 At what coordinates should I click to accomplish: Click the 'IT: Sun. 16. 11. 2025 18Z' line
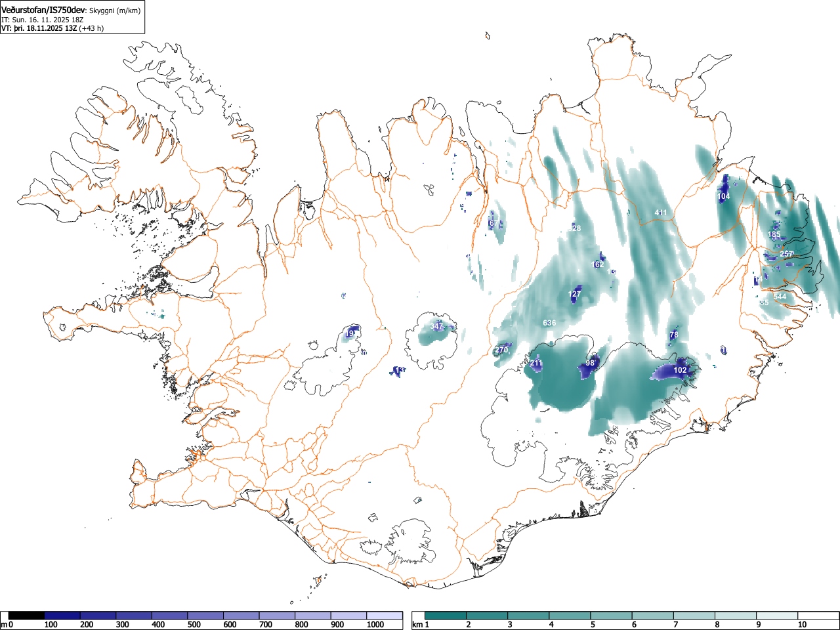point(43,20)
